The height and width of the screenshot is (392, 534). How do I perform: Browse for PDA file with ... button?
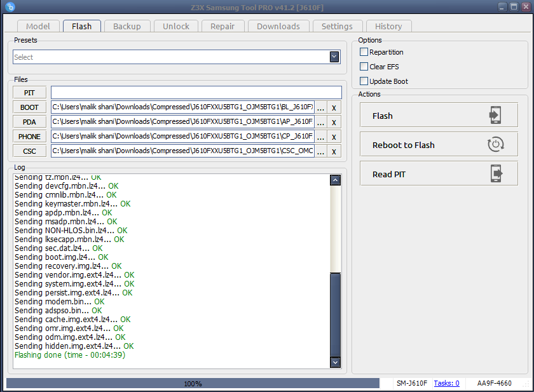pos(320,122)
